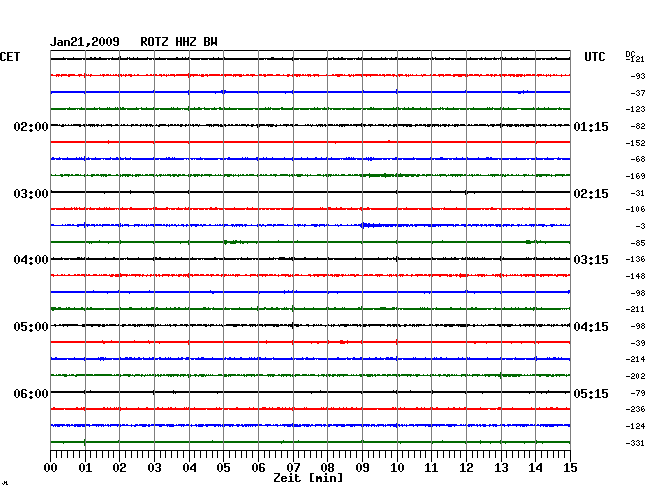Click the DC offset value -39

(638, 343)
